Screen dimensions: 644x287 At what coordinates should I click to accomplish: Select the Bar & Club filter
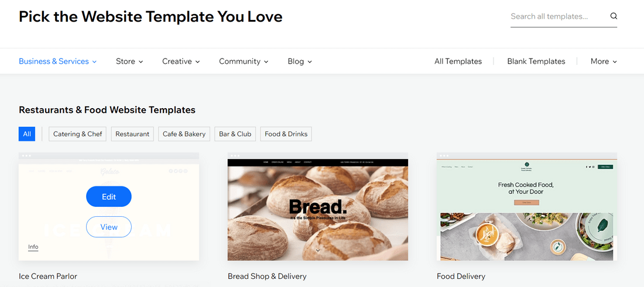[x=235, y=134]
